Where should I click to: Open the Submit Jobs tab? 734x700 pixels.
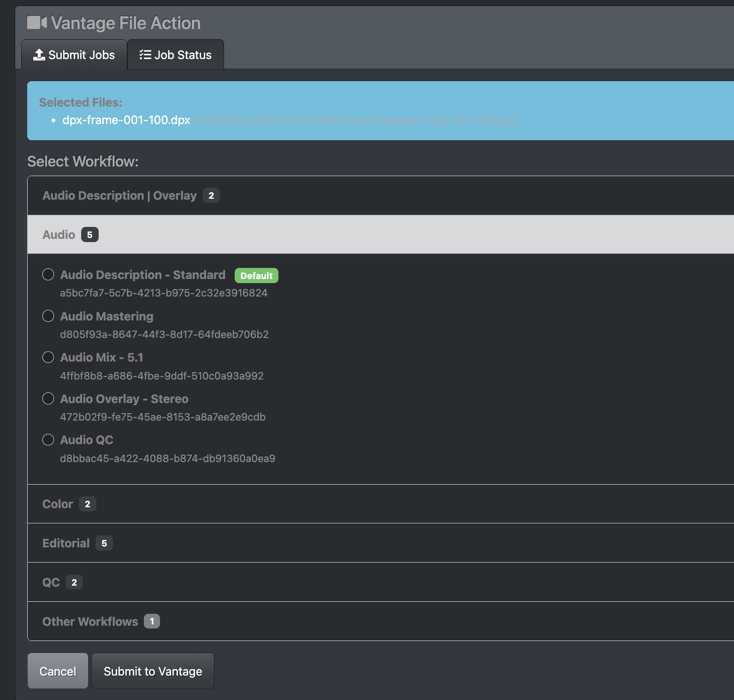[74, 55]
